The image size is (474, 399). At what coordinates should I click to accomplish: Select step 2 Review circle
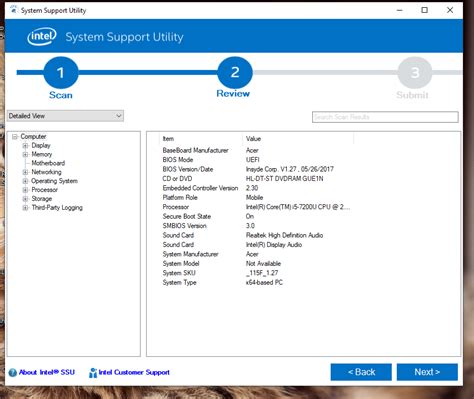click(x=235, y=72)
